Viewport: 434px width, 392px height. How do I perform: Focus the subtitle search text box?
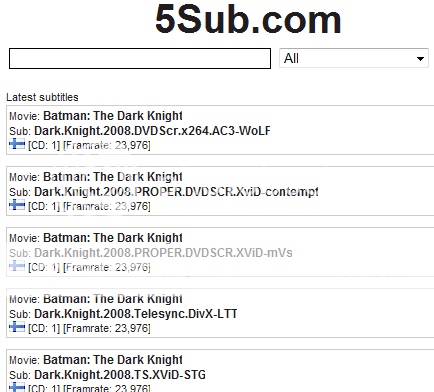coord(140,59)
